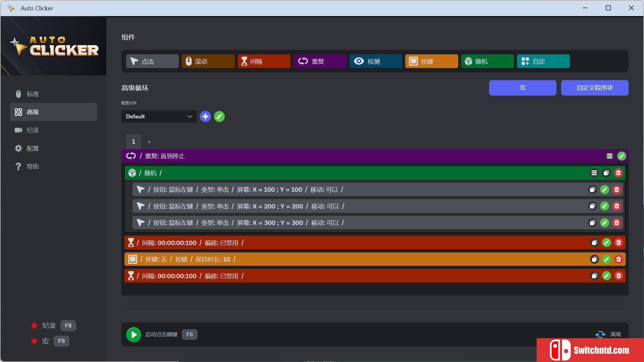Duplicate the first 间隔 interval row

594,243
